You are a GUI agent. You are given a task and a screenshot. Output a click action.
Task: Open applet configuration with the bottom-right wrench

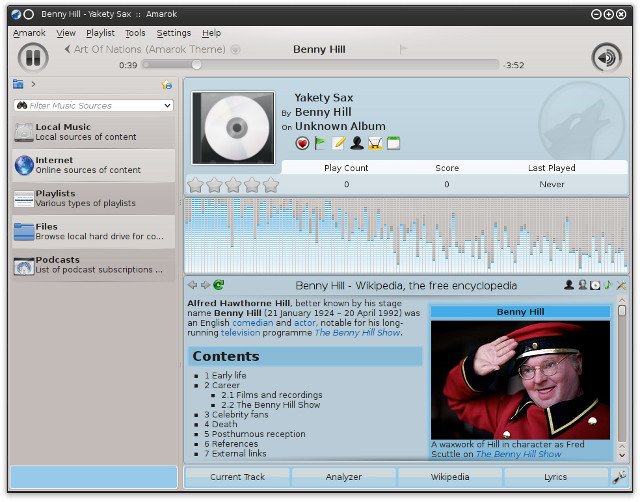[x=619, y=477]
